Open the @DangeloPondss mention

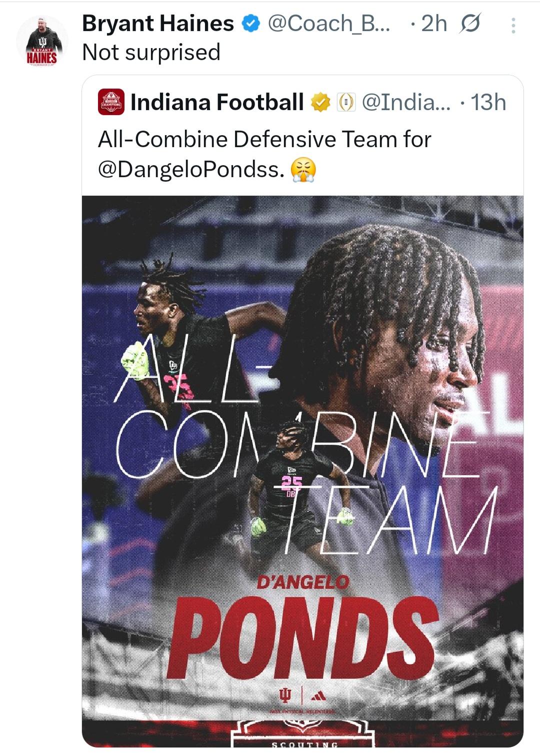coord(191,169)
